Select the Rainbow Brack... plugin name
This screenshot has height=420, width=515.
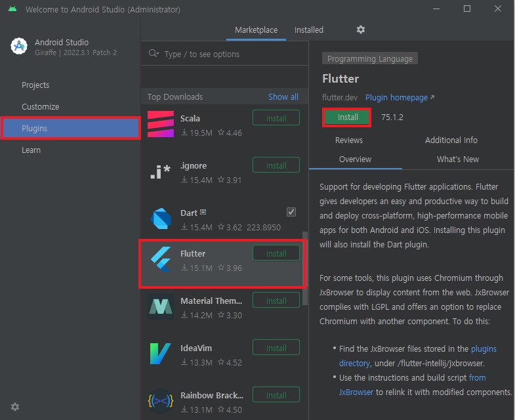tap(211, 395)
